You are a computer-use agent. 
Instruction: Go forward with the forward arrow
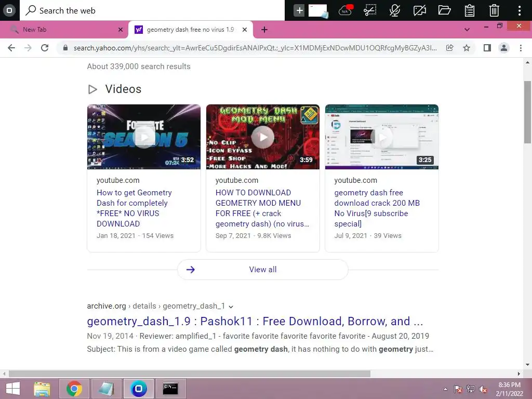(28, 48)
